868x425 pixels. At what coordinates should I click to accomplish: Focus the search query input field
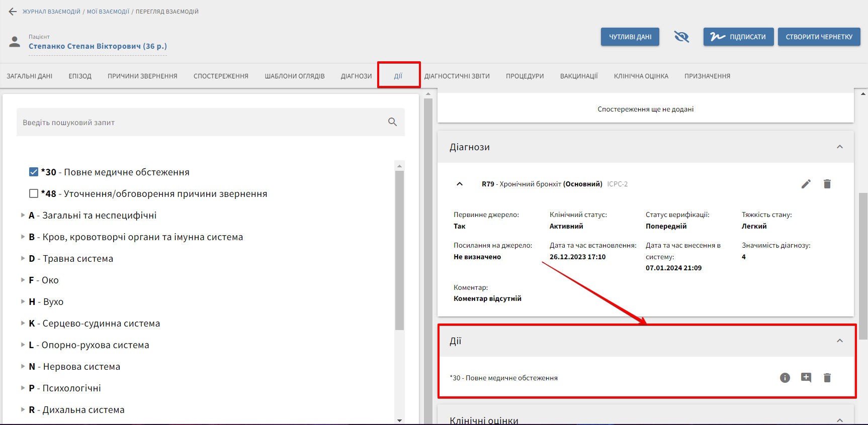pyautogui.click(x=201, y=122)
